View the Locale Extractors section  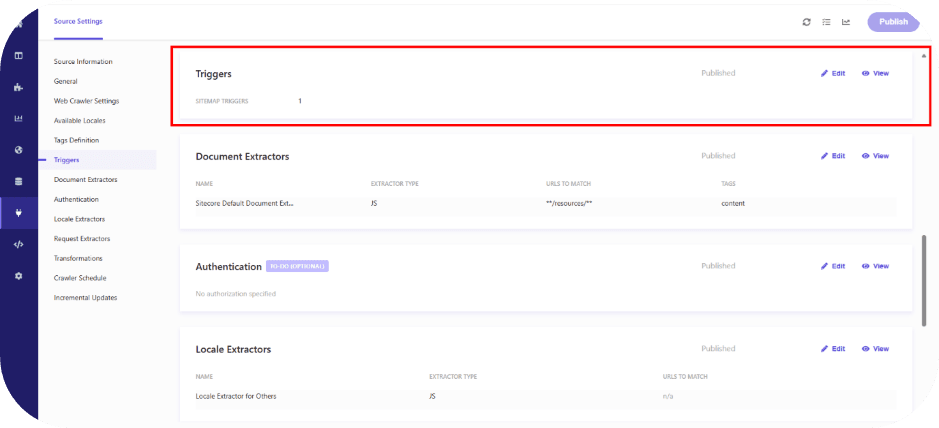[x=875, y=349]
